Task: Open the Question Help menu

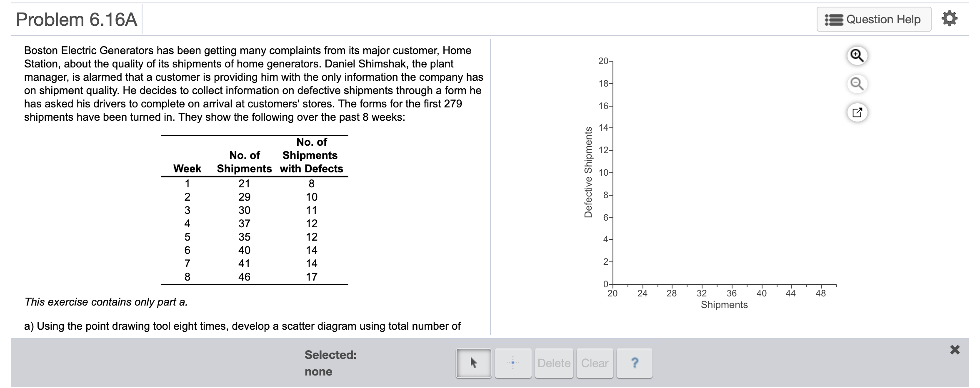Action: tap(873, 19)
